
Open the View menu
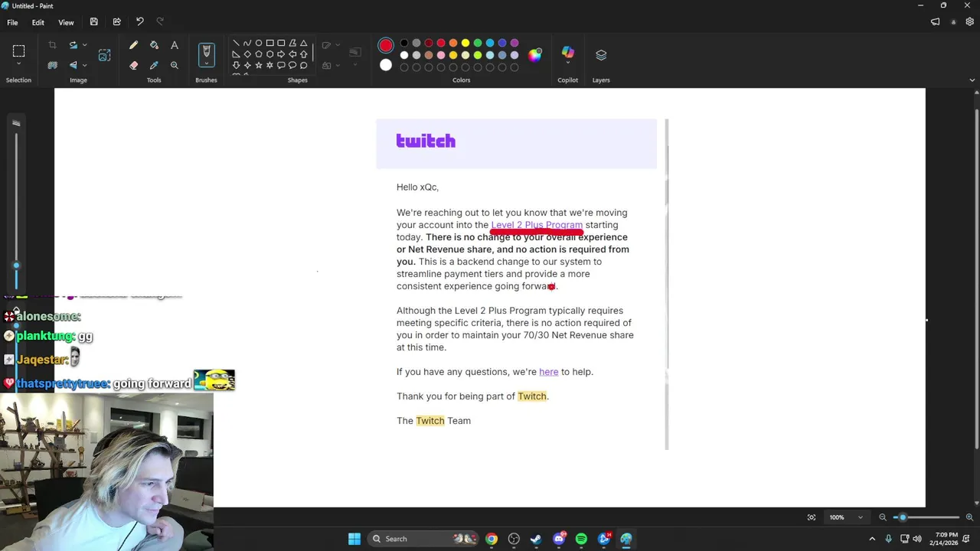click(66, 22)
